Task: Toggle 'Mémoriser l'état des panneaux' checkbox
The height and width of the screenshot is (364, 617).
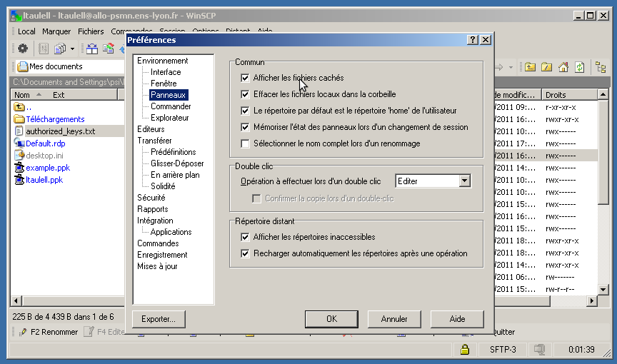Action: pyautogui.click(x=245, y=127)
